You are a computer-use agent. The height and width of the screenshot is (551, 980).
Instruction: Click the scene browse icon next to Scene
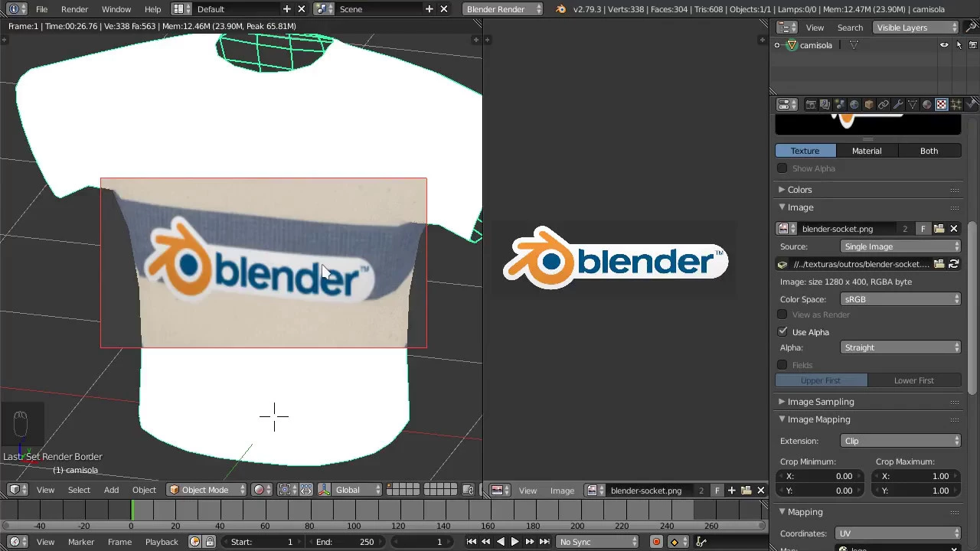[x=324, y=9]
